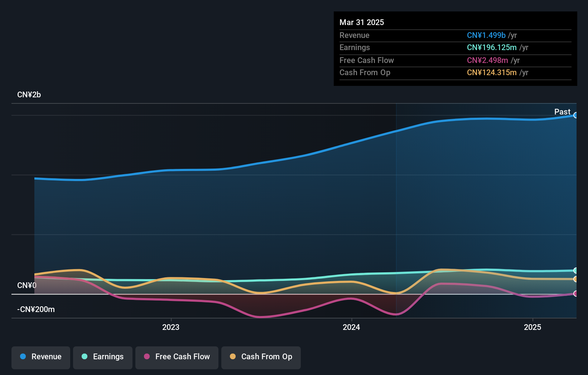Image resolution: width=588 pixels, height=375 pixels.
Task: Click the -CN¥200m y-axis label
Action: pyautogui.click(x=36, y=309)
